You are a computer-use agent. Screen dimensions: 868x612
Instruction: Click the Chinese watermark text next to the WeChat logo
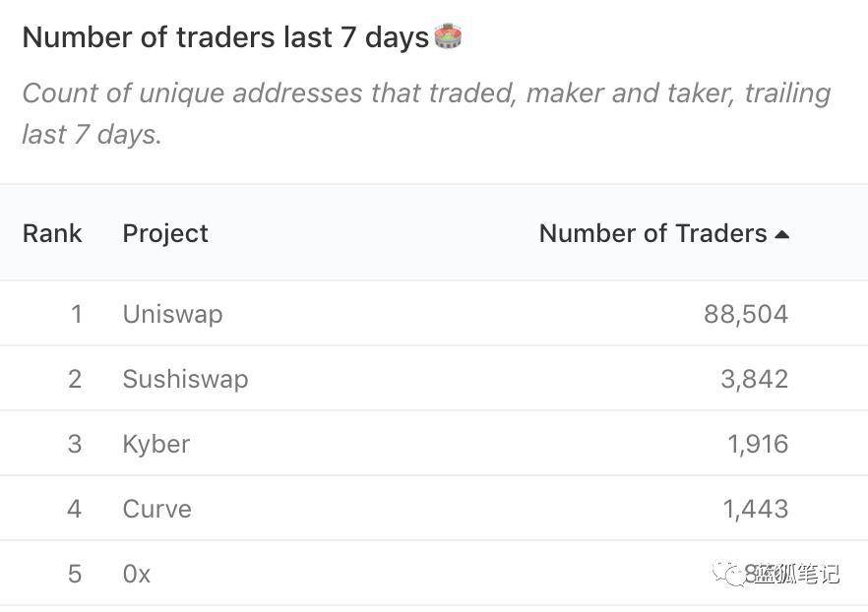[x=797, y=573]
